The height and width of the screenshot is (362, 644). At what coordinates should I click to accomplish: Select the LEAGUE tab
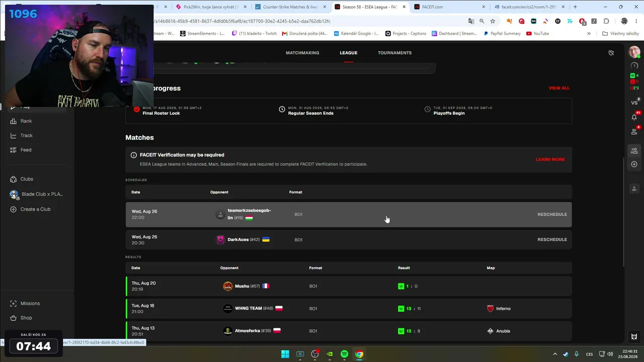tap(348, 53)
